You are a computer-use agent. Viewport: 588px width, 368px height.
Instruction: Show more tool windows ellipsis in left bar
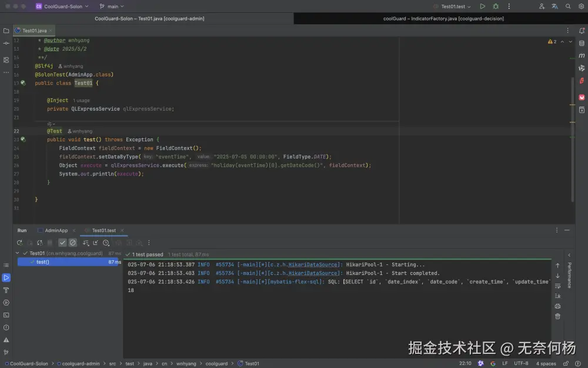pyautogui.click(x=6, y=72)
